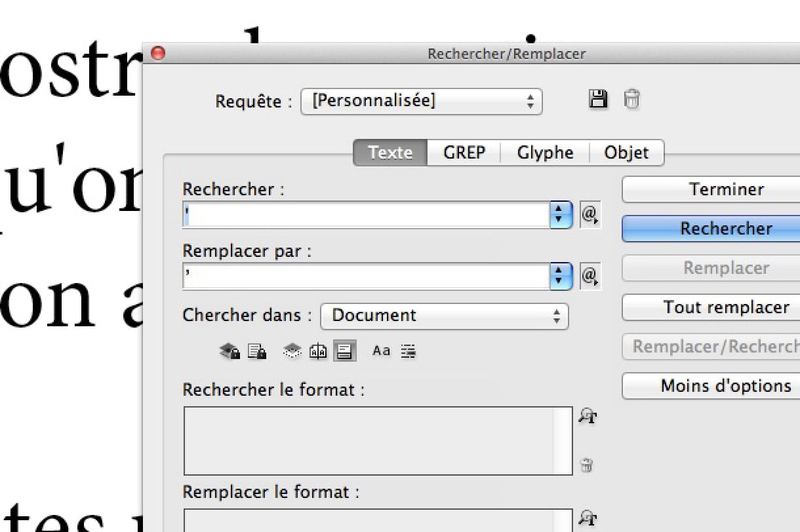
Task: Click the blue Rechercher button
Action: pyautogui.click(x=711, y=229)
